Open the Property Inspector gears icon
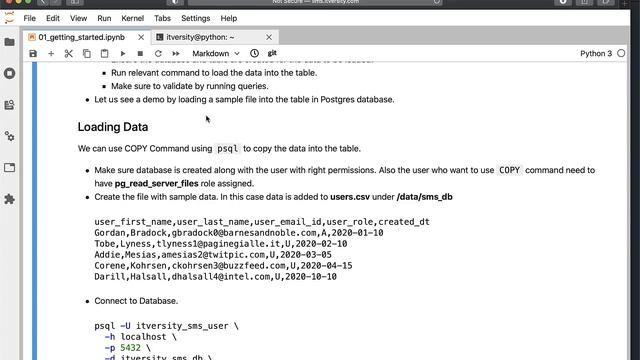Viewport: 640px width, 360px height. 9,136
